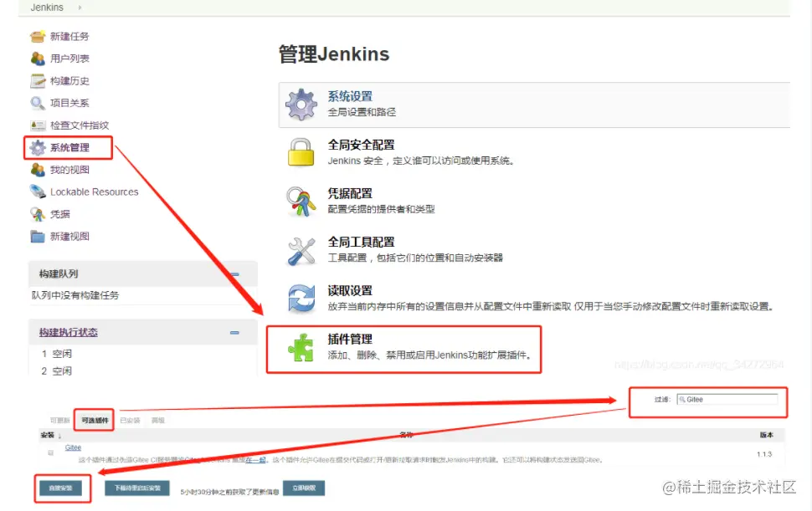This screenshot has width=812, height=511.
Task: Open 项目关系 in the sidebar
Action: [x=69, y=103]
